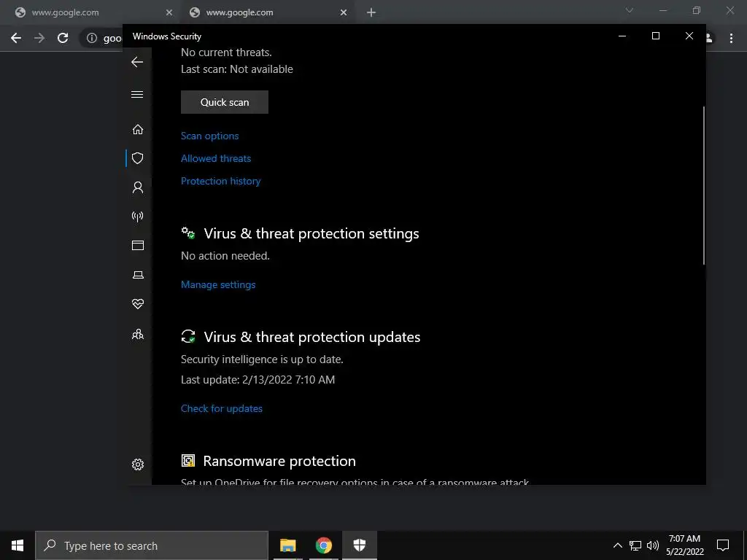Open Windows Security settings gear

click(138, 464)
